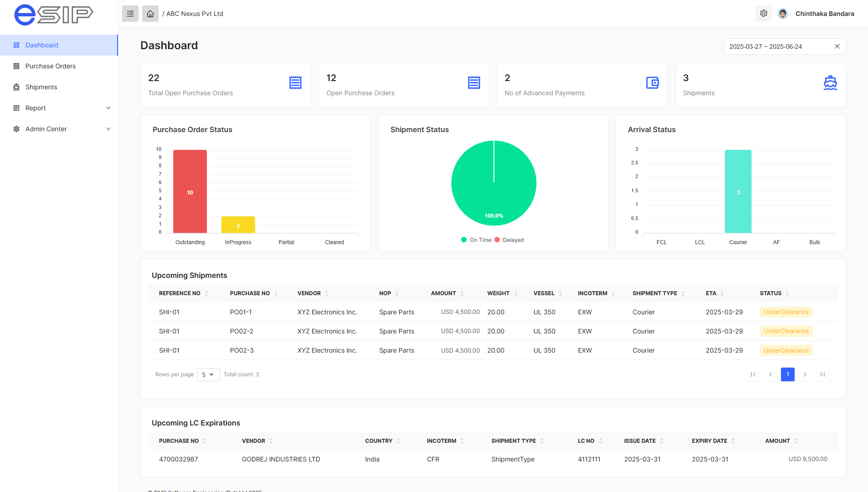Open user avatar profile picture
The height and width of the screenshot is (492, 868).
(x=783, y=14)
